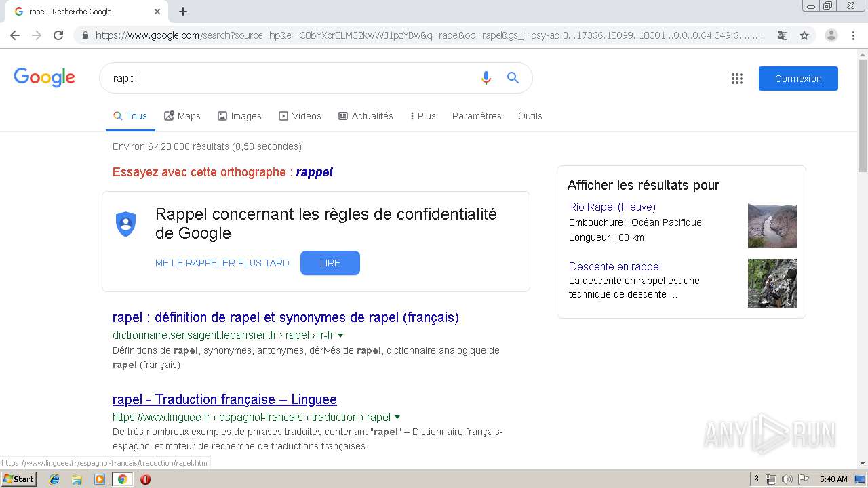Click the Connexion sign-in button

[798, 79]
